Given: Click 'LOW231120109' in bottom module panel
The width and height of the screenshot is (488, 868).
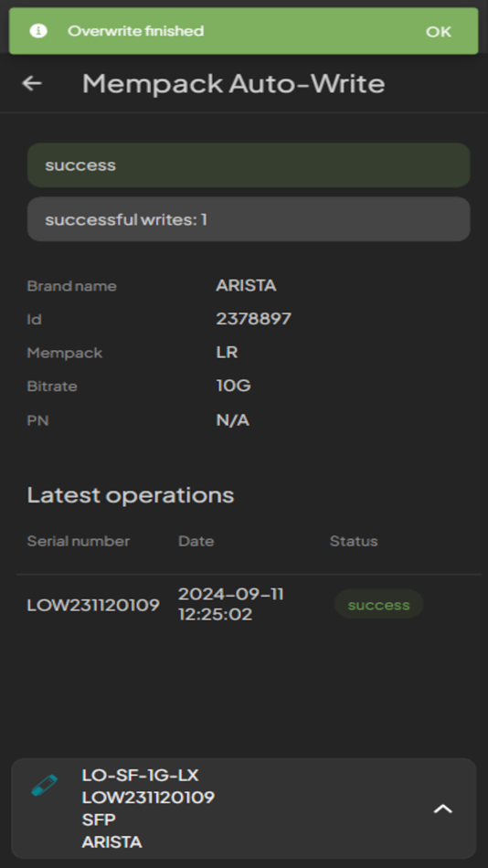Looking at the screenshot, I should click(148, 797).
